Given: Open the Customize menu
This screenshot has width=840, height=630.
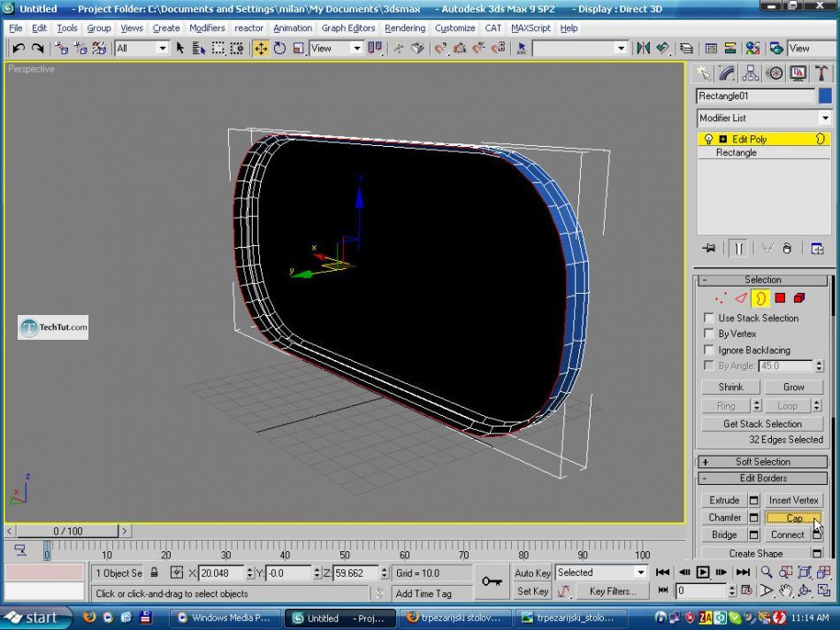Looking at the screenshot, I should pyautogui.click(x=454, y=28).
